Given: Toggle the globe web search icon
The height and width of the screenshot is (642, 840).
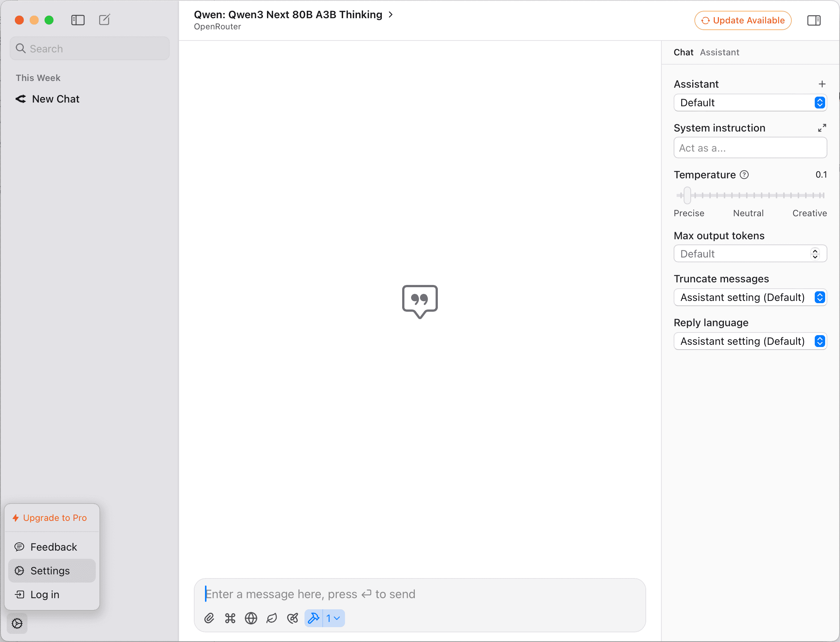Looking at the screenshot, I should tap(251, 618).
